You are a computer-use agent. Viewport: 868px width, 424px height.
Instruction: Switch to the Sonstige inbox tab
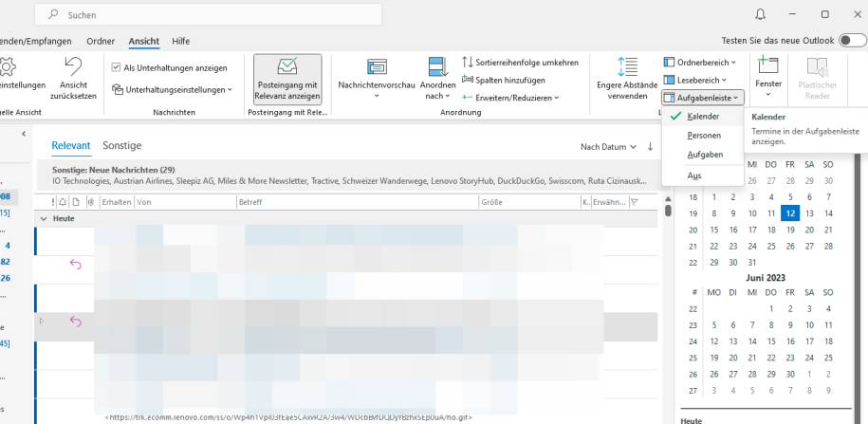click(121, 145)
